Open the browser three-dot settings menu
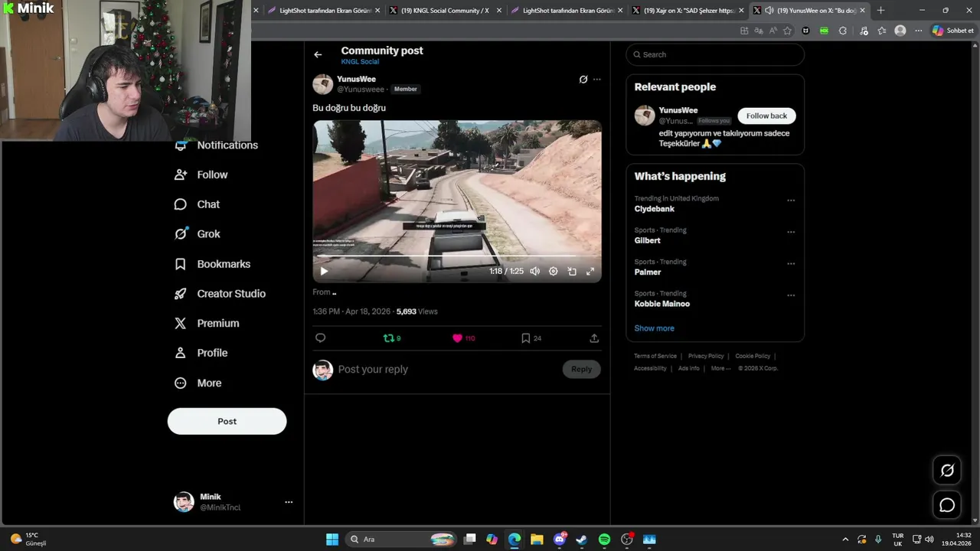This screenshot has height=551, width=980. [x=919, y=31]
